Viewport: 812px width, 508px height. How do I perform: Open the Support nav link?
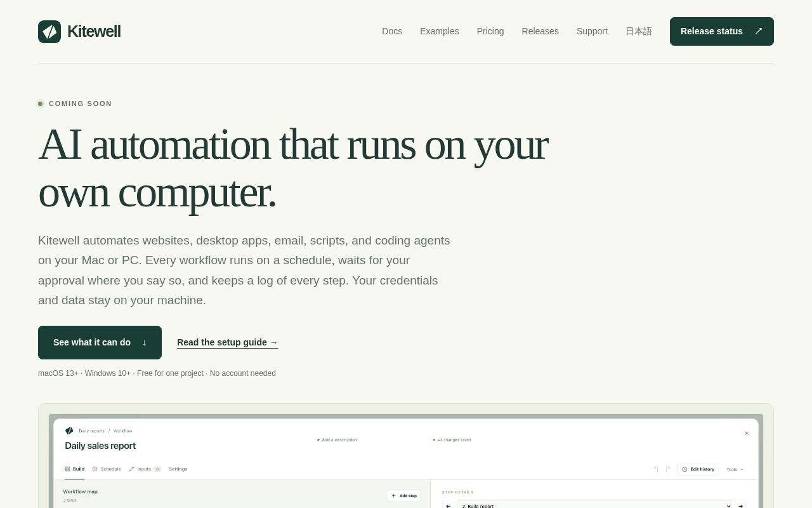click(x=592, y=31)
